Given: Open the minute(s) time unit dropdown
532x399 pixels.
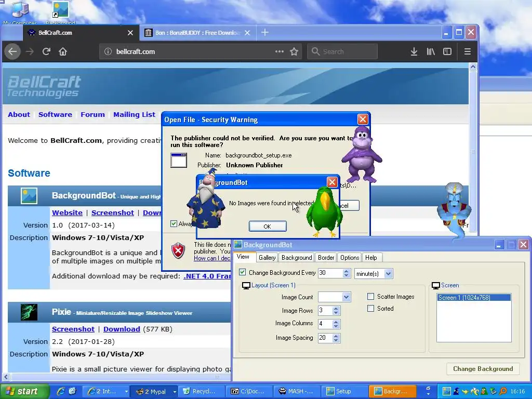Looking at the screenshot, I should pyautogui.click(x=389, y=273).
